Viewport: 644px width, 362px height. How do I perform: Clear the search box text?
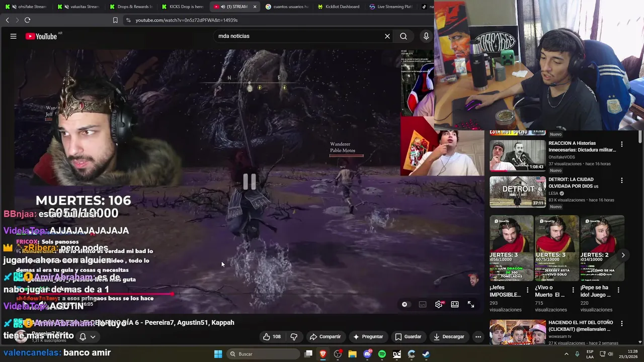pos(387,36)
